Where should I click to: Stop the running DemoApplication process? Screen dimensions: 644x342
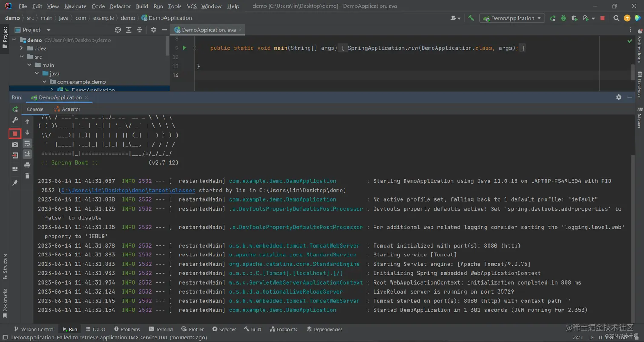[15, 134]
